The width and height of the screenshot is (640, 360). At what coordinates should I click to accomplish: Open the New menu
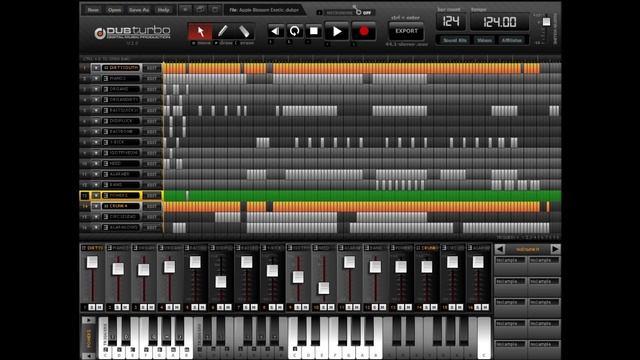93,10
